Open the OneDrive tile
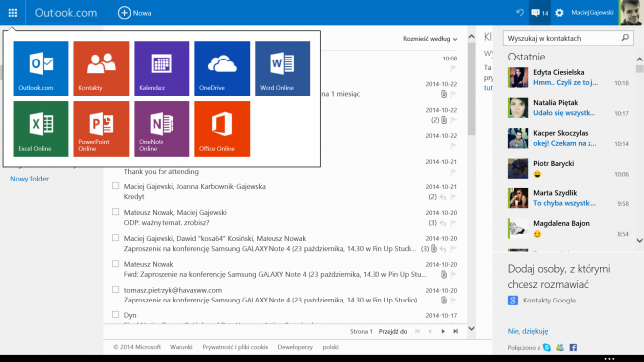Image resolution: width=644 pixels, height=362 pixels. click(x=222, y=68)
